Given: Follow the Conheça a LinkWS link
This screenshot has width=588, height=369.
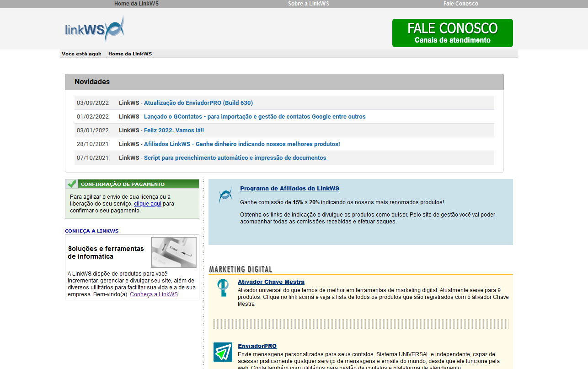Looking at the screenshot, I should click(154, 294).
